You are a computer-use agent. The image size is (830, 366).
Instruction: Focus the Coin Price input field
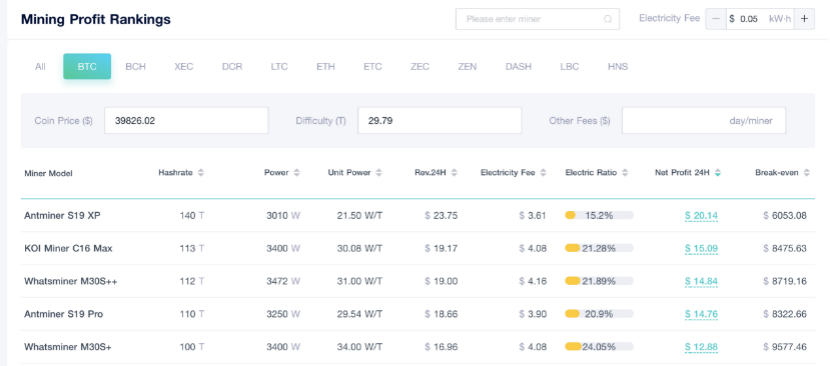pos(186,120)
